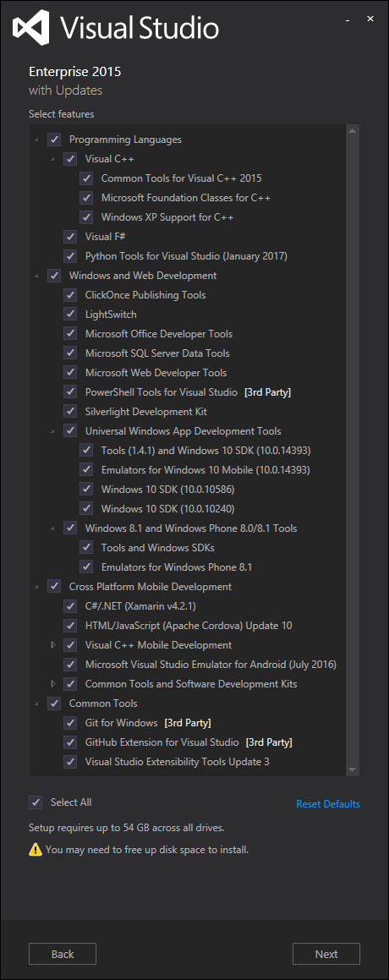389x980 pixels.
Task: Click the scrollbar up arrow
Action: click(352, 131)
